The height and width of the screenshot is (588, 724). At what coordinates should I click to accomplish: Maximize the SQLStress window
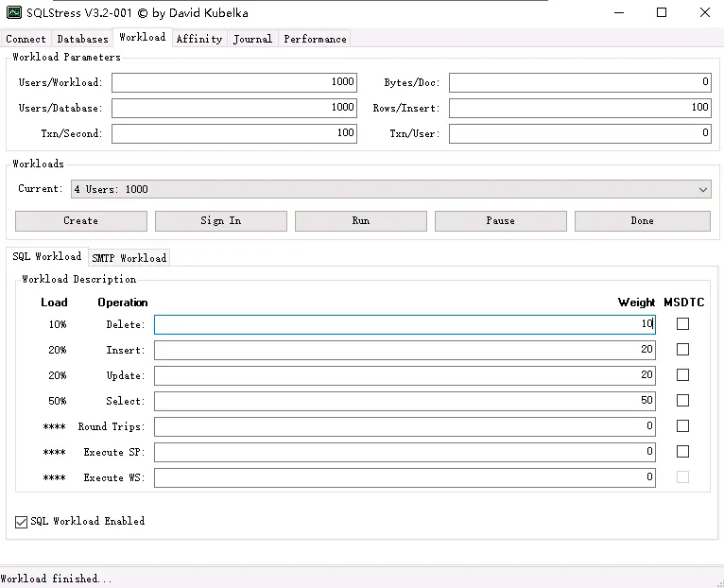tap(662, 12)
